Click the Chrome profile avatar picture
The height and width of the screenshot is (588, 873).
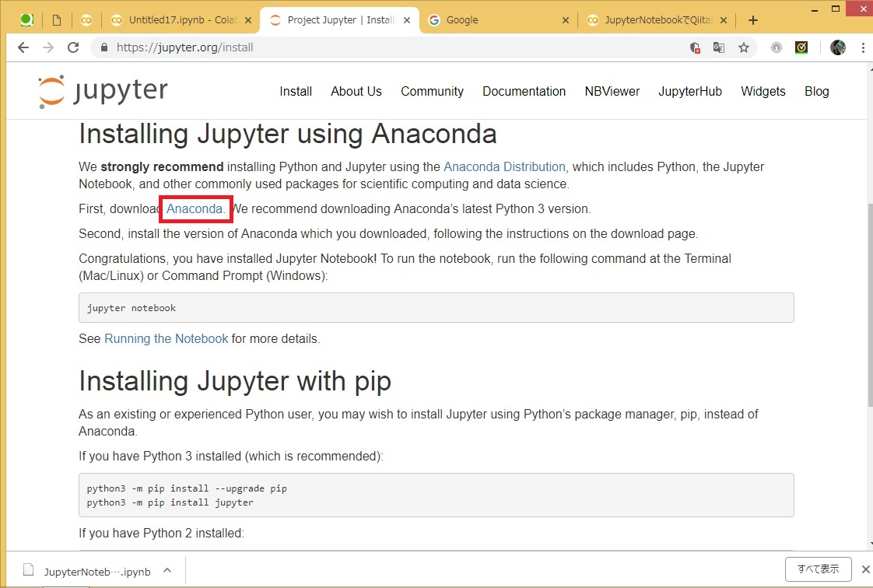837,47
